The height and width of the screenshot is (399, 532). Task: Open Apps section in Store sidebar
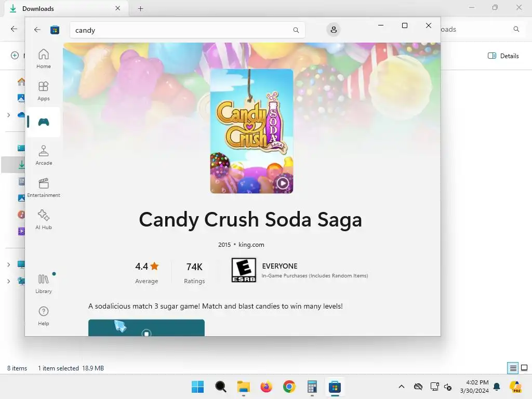click(44, 91)
